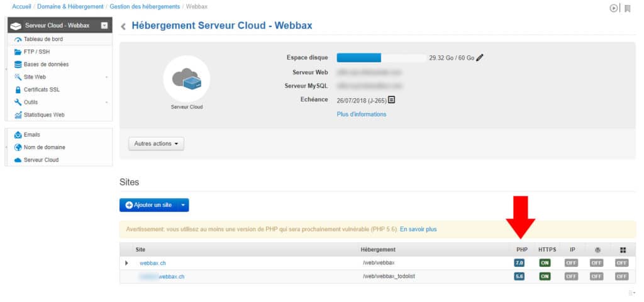Click the large Serveur Cloud illustration
644x302 pixels.
click(x=186, y=79)
